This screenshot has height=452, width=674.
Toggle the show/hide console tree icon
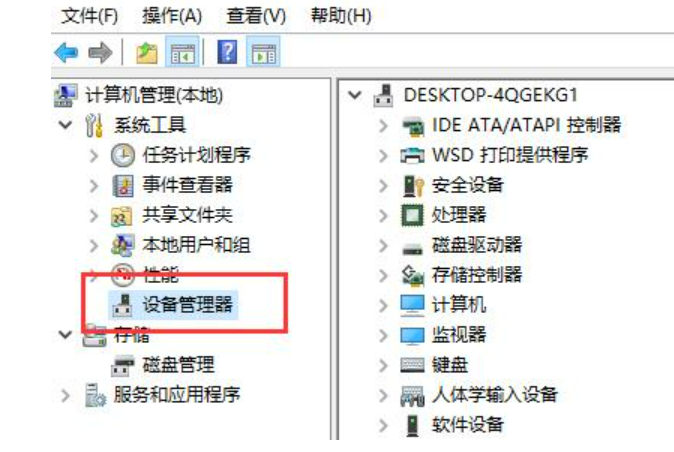point(183,52)
